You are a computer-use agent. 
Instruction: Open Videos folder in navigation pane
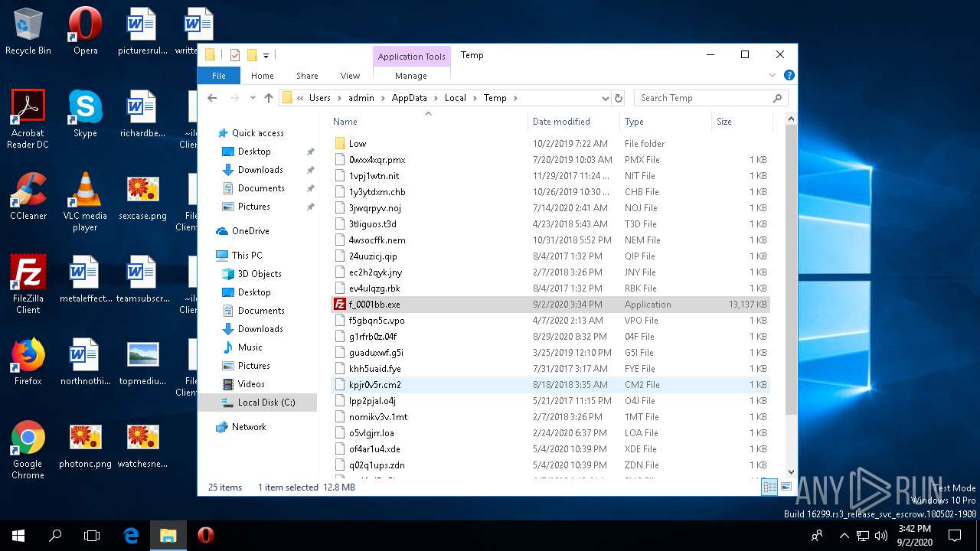[251, 384]
